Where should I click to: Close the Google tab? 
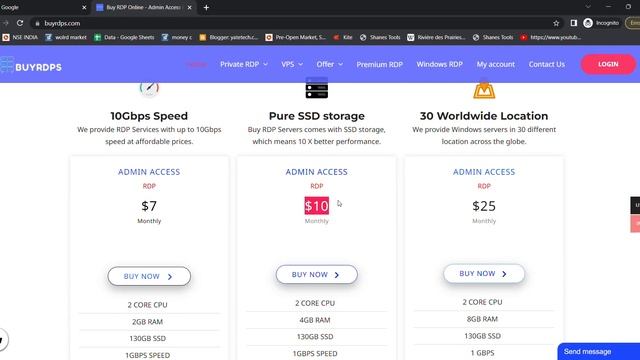click(x=84, y=7)
